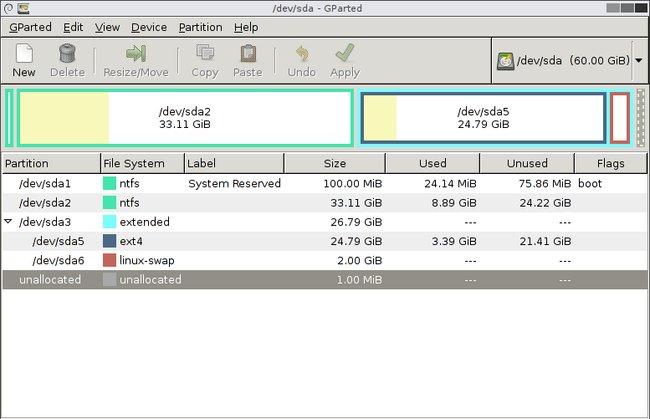Open the GParted menu
The image size is (650, 419).
pyautogui.click(x=30, y=27)
